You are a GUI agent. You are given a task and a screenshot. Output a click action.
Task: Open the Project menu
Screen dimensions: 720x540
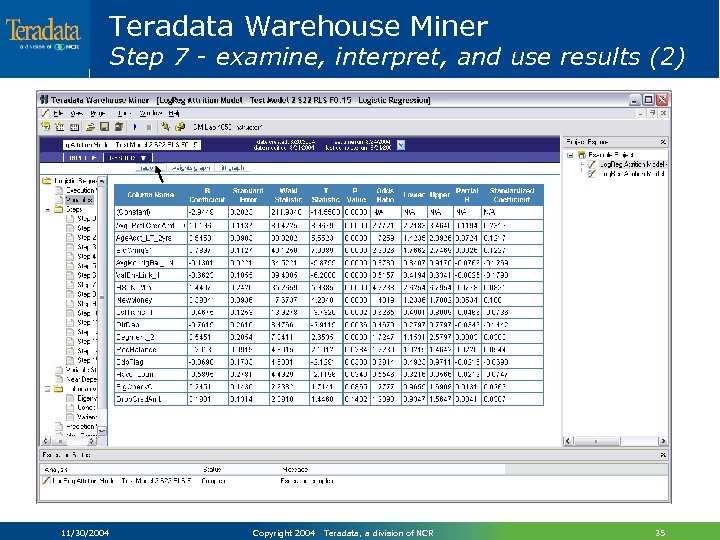point(98,113)
